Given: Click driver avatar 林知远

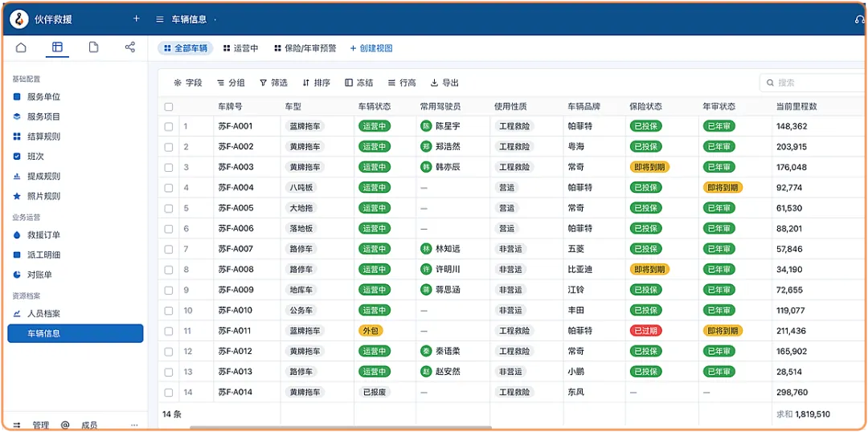Looking at the screenshot, I should point(426,249).
